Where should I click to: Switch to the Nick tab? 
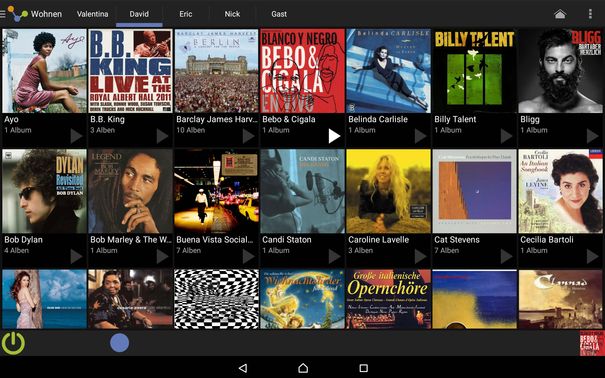232,14
